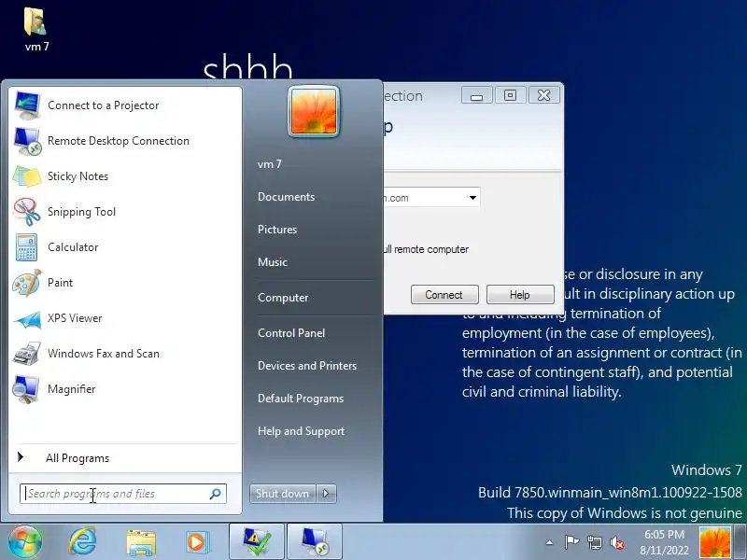
Task: Open Music from the Start menu
Action: (x=273, y=262)
